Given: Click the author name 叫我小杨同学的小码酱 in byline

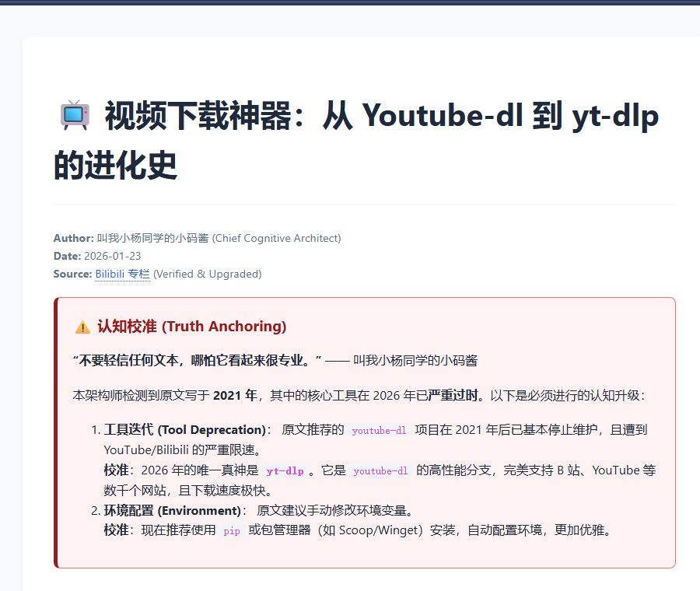Looking at the screenshot, I should click(x=152, y=238).
